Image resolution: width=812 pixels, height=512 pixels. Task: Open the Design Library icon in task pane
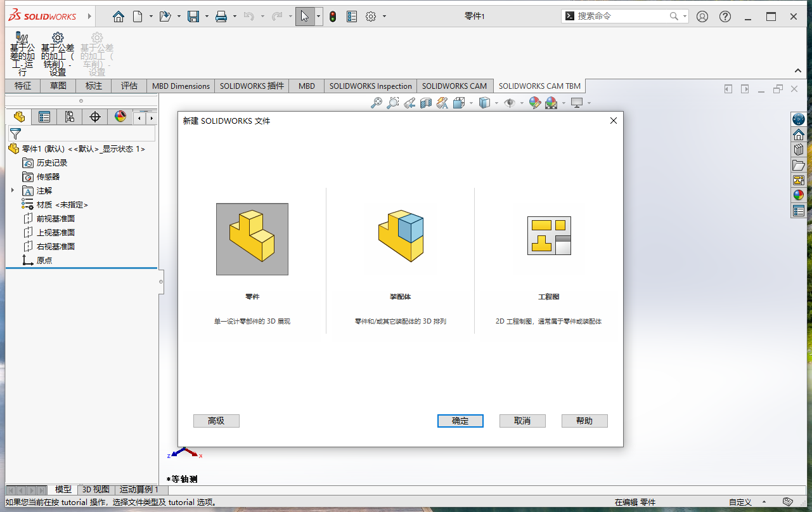point(798,150)
